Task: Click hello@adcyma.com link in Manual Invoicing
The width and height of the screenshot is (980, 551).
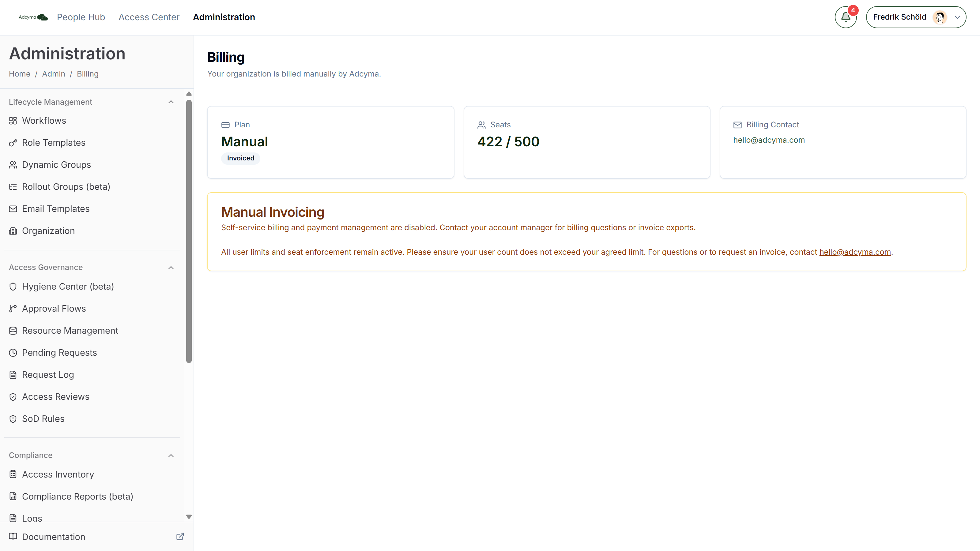Action: pos(855,252)
